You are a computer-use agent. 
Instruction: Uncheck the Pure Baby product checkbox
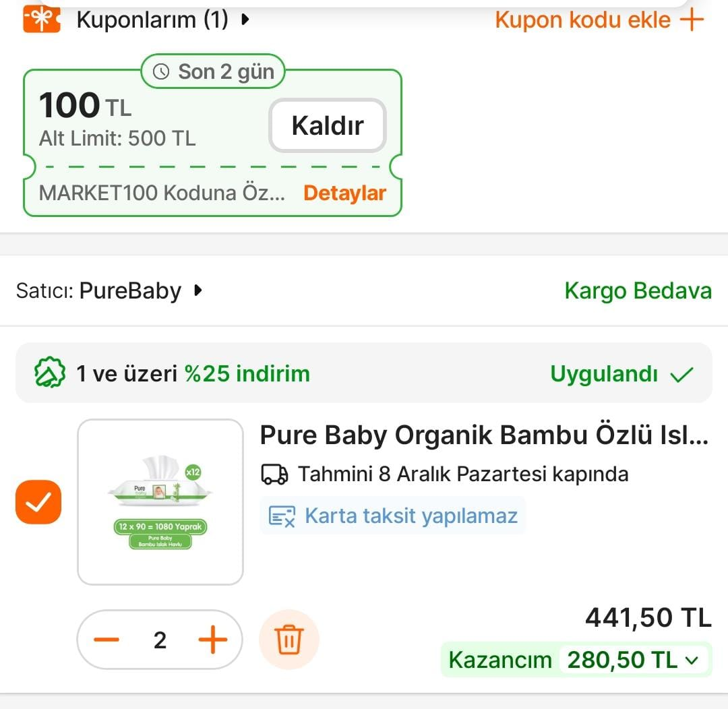(38, 502)
